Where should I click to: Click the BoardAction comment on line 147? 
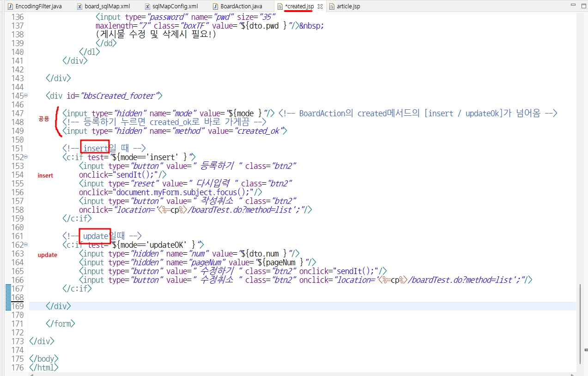tap(418, 113)
